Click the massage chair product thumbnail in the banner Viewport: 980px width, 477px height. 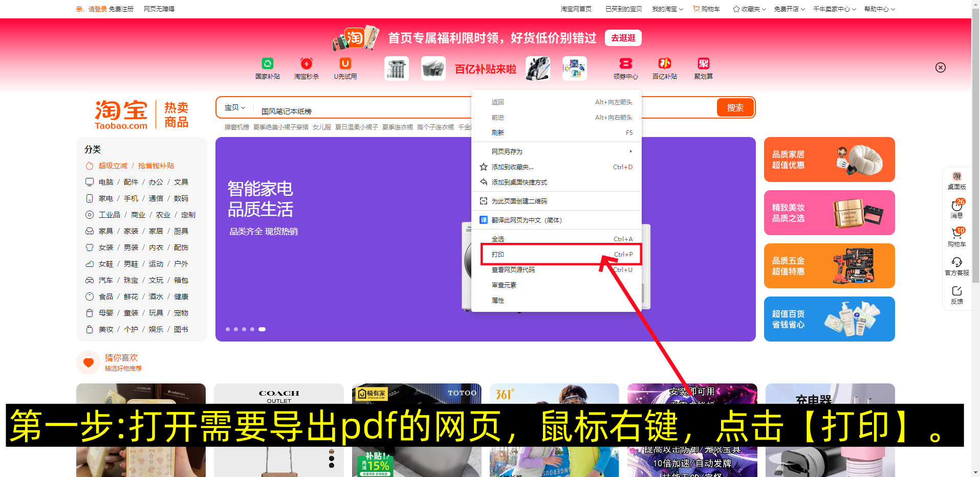point(538,69)
